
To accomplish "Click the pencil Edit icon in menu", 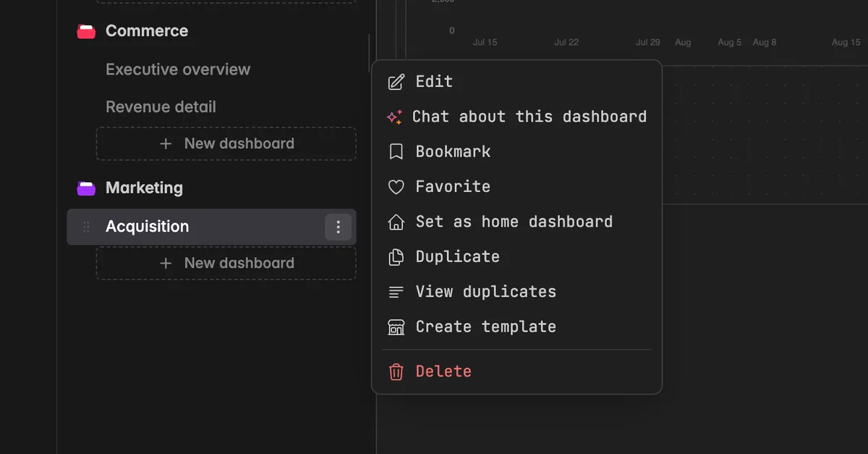I will point(396,82).
